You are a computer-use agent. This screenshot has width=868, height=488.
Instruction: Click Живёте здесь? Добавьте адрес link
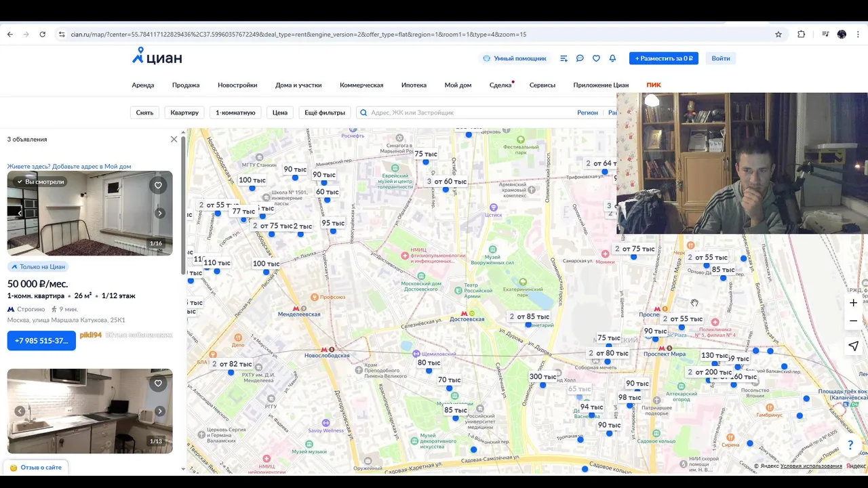coord(69,166)
